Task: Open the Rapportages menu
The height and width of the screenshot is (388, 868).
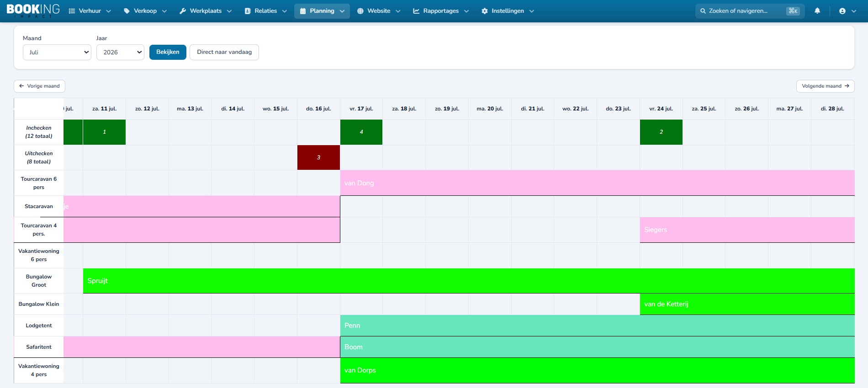Action: click(x=441, y=11)
